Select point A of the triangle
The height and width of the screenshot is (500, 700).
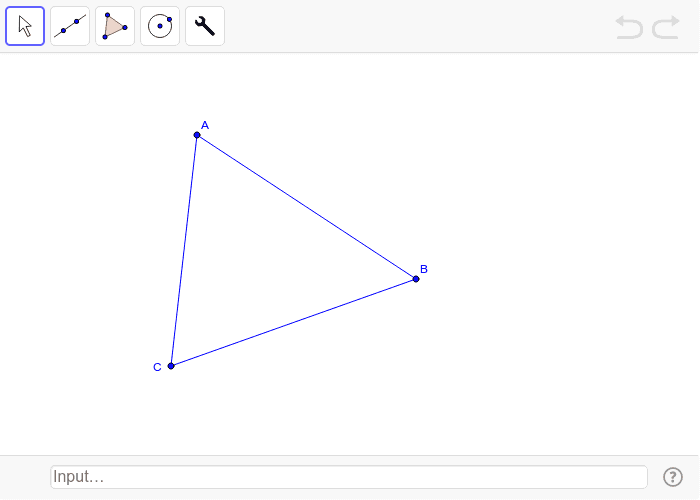pyautogui.click(x=197, y=135)
